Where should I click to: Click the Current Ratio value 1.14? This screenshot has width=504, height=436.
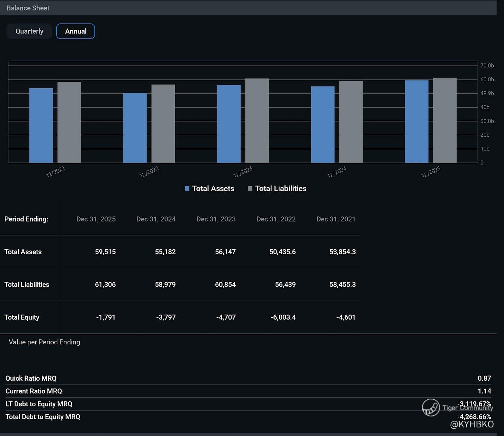[485, 391]
